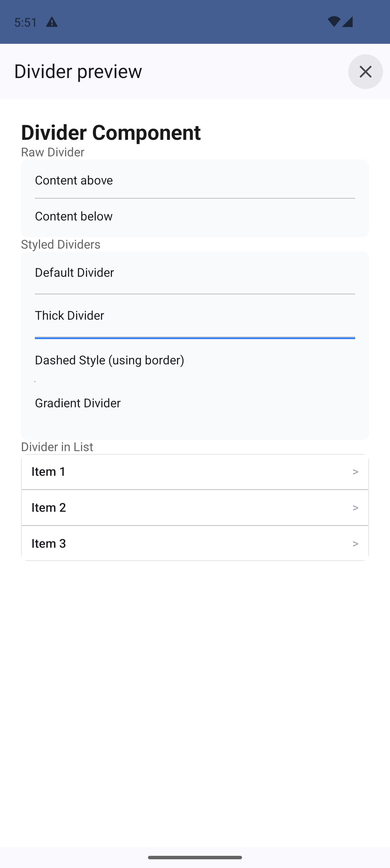
Task: Tap the Thick Divider label
Action: [69, 315]
